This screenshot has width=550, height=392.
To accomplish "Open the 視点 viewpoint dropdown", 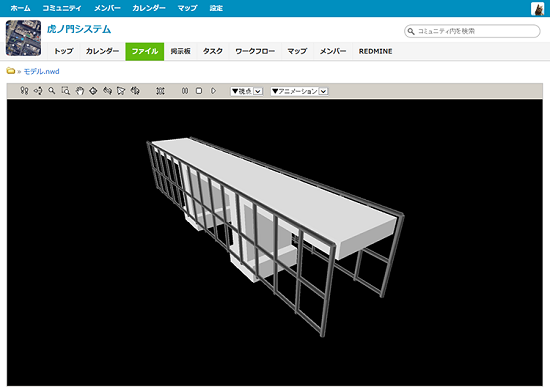I will click(247, 91).
